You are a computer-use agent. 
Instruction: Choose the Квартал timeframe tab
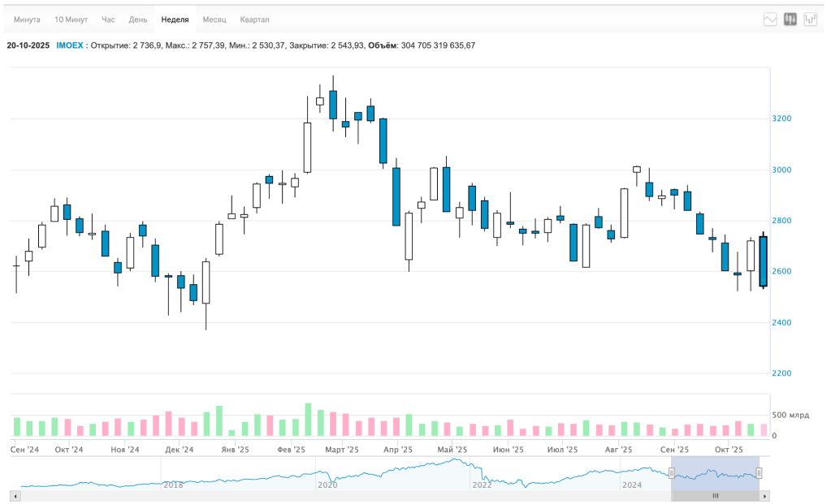254,19
